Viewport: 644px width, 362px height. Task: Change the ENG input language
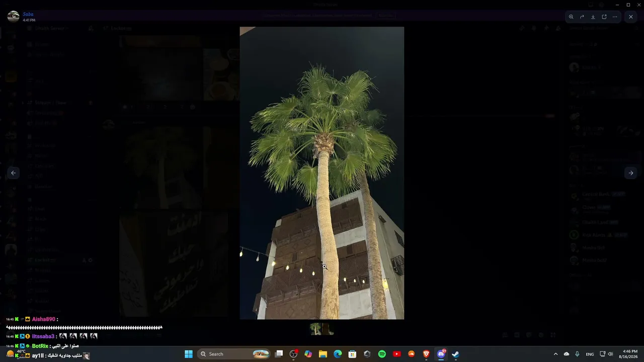click(x=590, y=354)
